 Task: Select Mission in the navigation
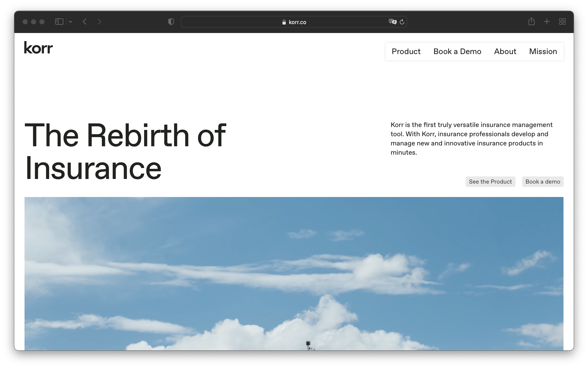pos(543,51)
